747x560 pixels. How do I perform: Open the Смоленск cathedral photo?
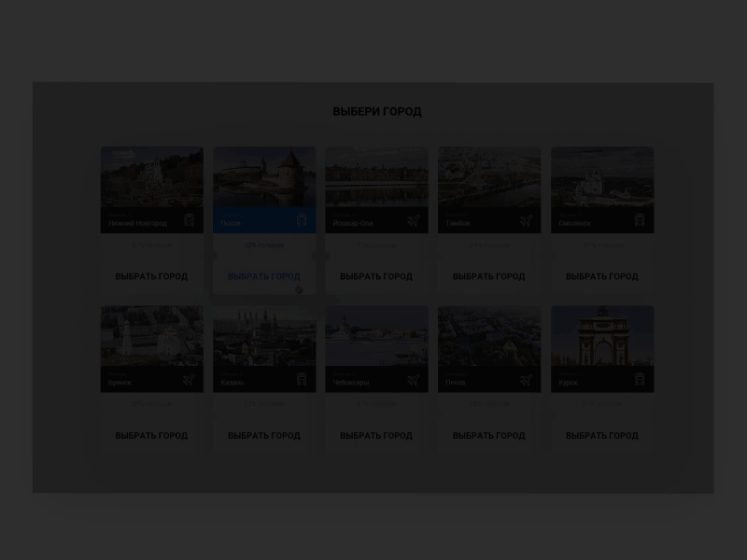(602, 176)
